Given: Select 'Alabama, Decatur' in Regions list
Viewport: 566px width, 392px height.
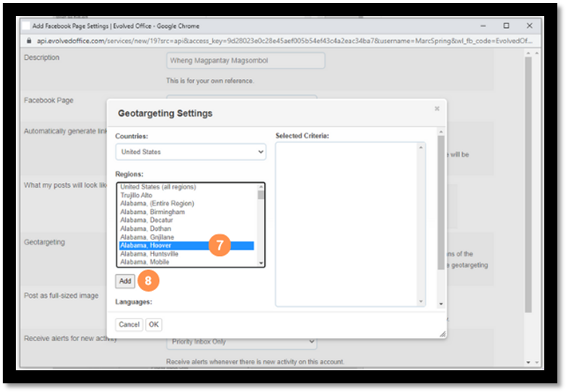Looking at the screenshot, I should point(147,220).
